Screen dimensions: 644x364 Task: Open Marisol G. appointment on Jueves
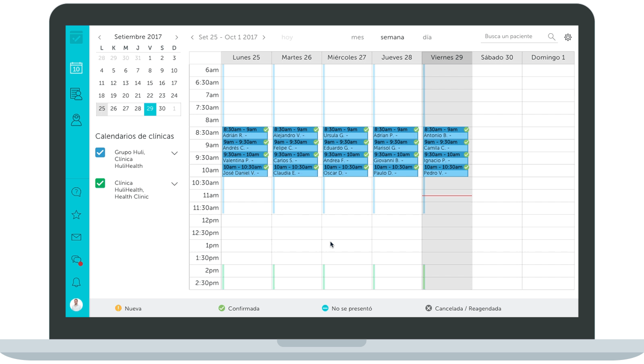tap(395, 145)
